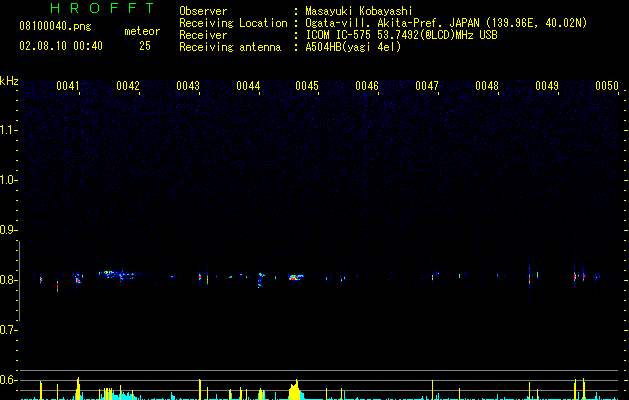Click the 0.6 kHz axis label
629x400 pixels.
point(8,380)
